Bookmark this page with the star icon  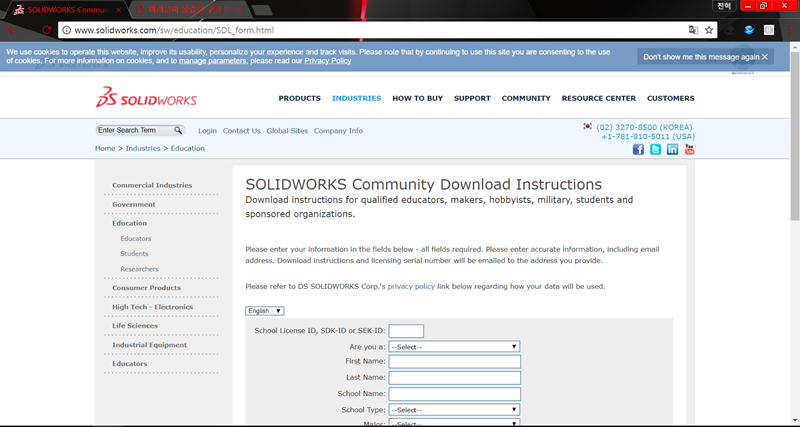pos(709,30)
